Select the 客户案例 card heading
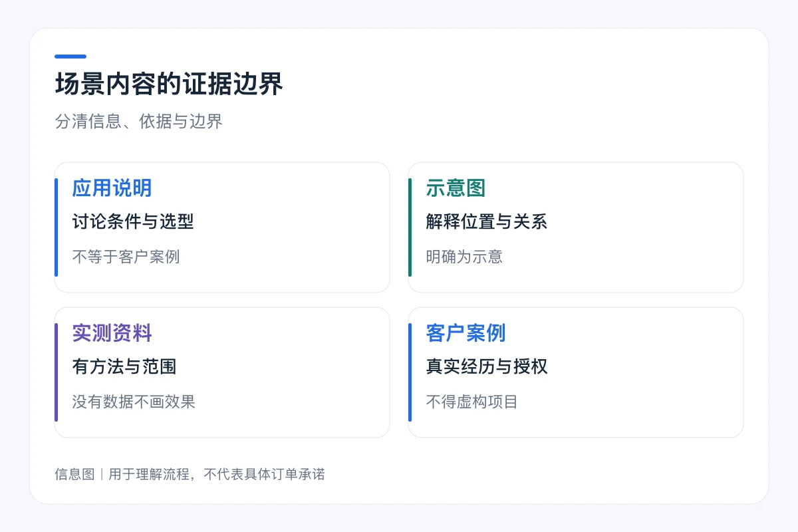Image resolution: width=798 pixels, height=532 pixels. [465, 333]
